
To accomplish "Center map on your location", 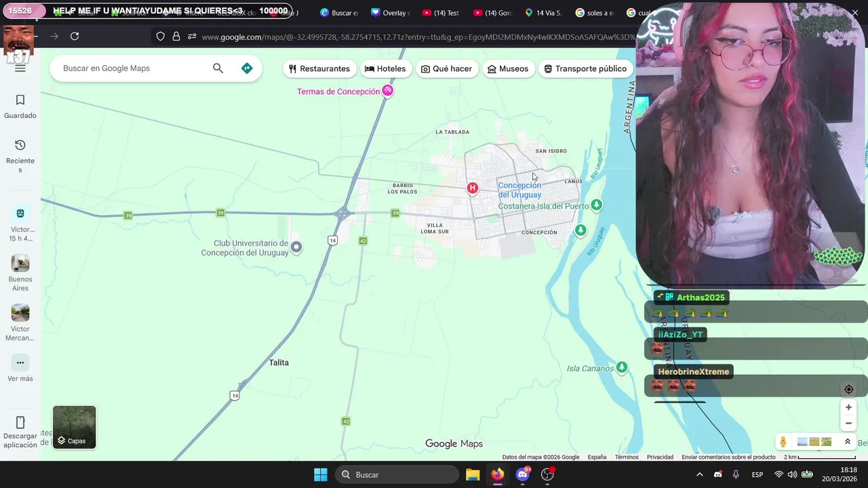I will click(848, 389).
